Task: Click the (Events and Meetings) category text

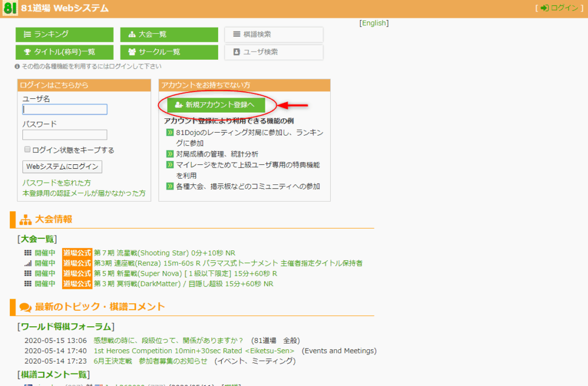Action: click(x=339, y=351)
